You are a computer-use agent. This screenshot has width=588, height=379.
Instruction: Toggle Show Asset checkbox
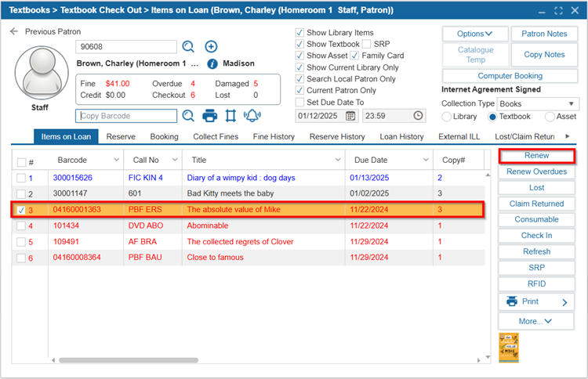(x=299, y=56)
